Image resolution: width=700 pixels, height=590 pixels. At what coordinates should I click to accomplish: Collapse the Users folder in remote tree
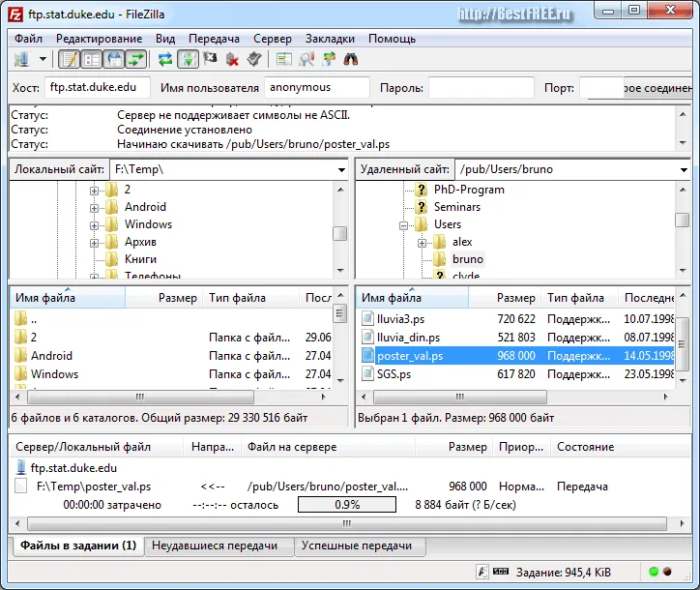coord(403,225)
